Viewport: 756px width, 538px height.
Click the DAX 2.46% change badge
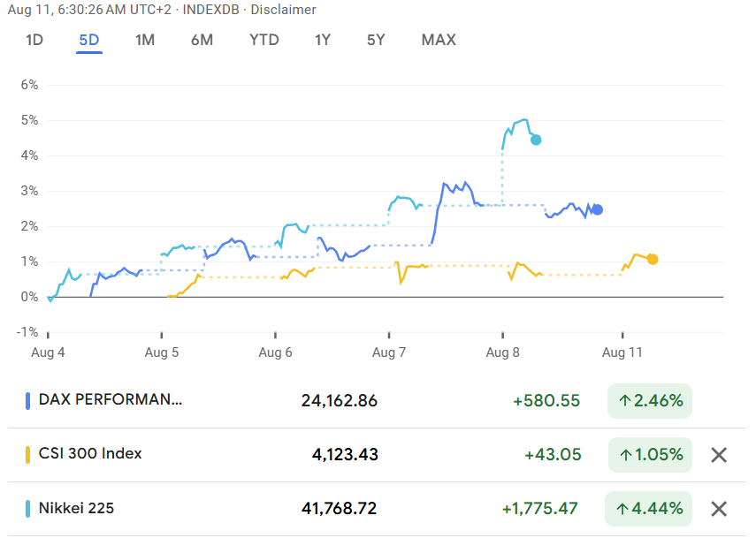click(650, 401)
